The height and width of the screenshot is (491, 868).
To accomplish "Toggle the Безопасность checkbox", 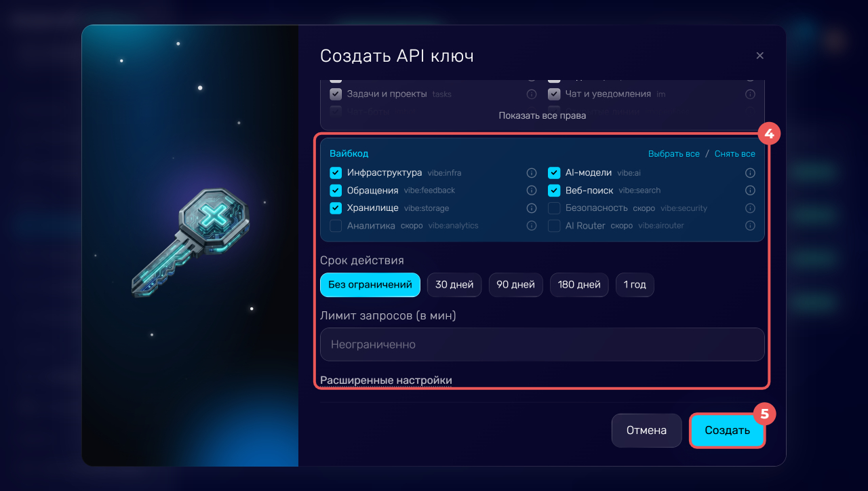I will point(554,208).
